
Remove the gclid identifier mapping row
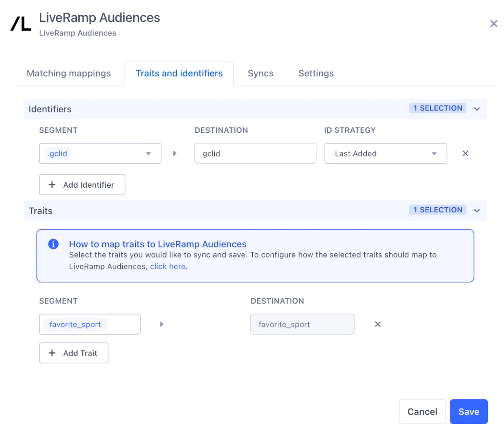click(x=465, y=153)
